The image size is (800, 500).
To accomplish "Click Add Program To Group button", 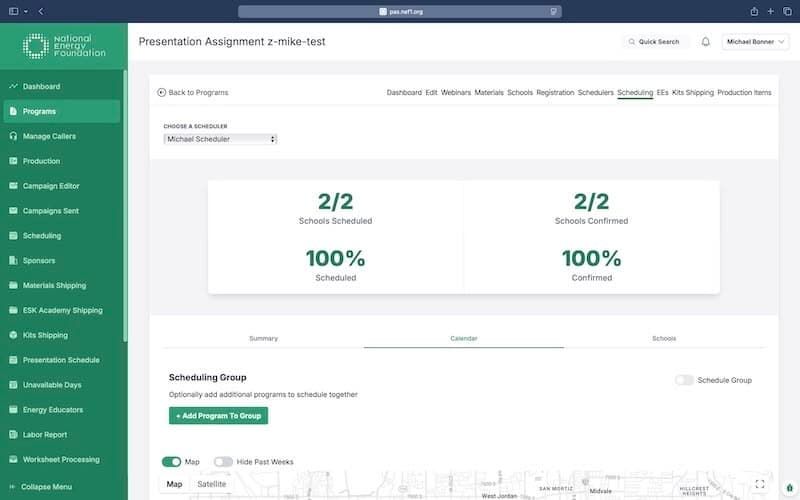I will click(218, 415).
